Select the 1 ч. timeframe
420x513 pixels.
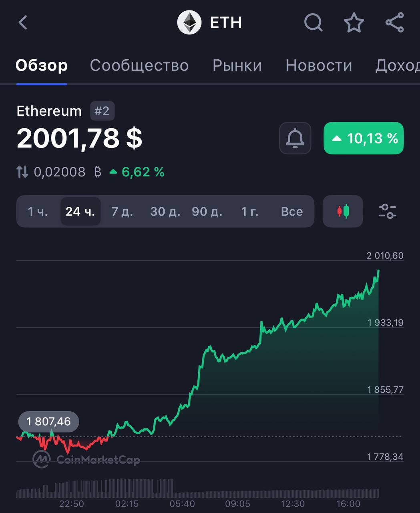tap(38, 211)
